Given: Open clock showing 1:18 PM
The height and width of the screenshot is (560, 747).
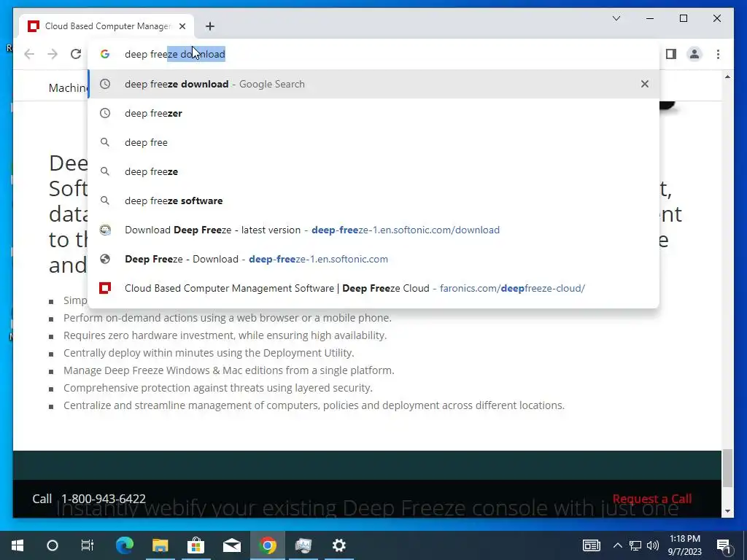Looking at the screenshot, I should (684, 545).
